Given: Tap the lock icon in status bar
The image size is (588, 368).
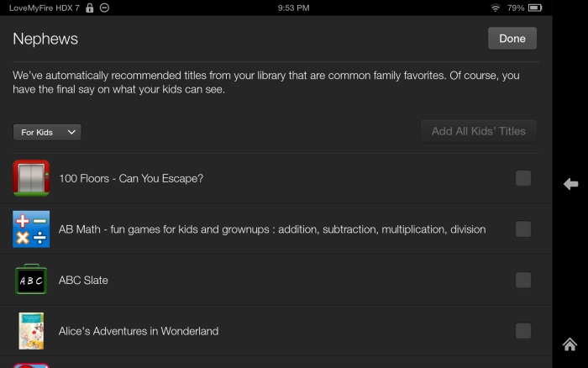Looking at the screenshot, I should (90, 8).
